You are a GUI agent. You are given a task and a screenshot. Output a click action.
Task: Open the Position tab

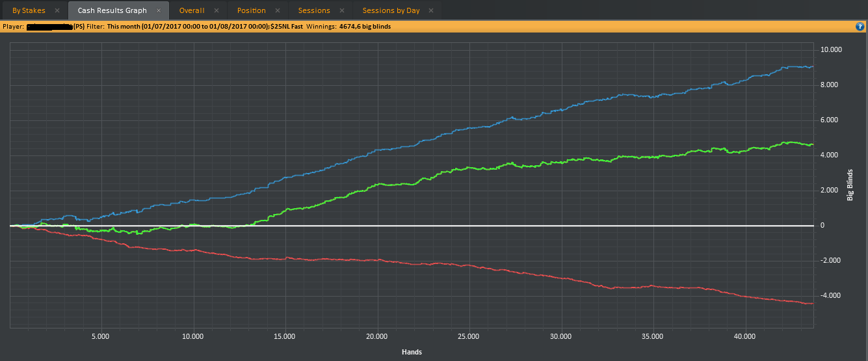252,10
